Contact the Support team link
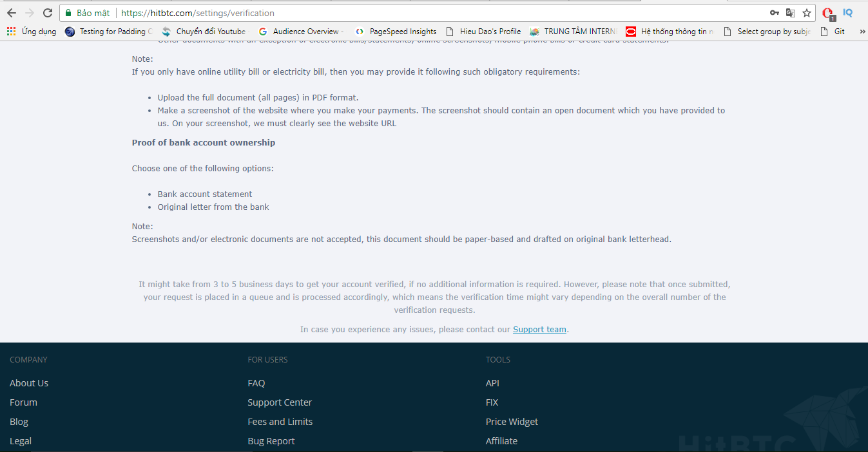The image size is (868, 452). click(x=539, y=330)
